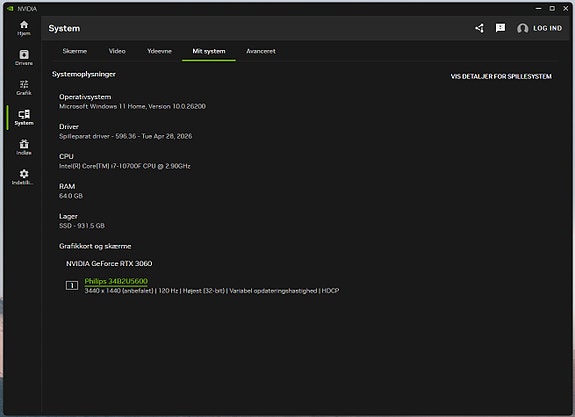Click the display number 1 icon
This screenshot has width=575, height=417.
(72, 285)
